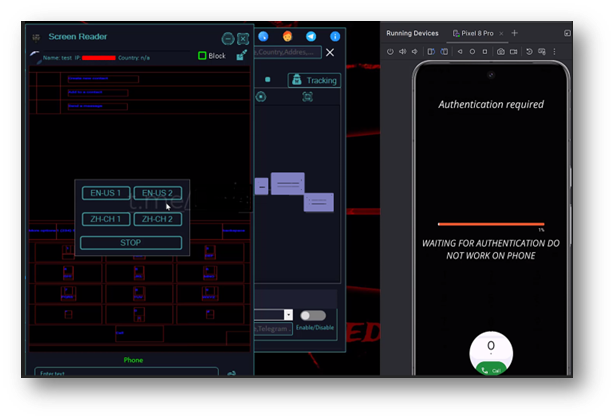Click the orange authentication progress bar
The image size is (615, 420).
click(491, 224)
